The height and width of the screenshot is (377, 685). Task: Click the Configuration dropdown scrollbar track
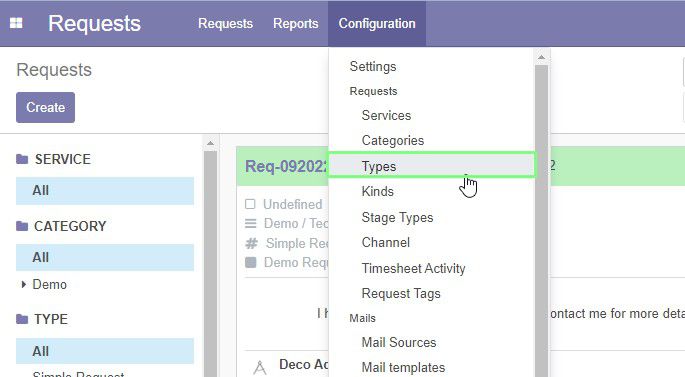tap(541, 218)
